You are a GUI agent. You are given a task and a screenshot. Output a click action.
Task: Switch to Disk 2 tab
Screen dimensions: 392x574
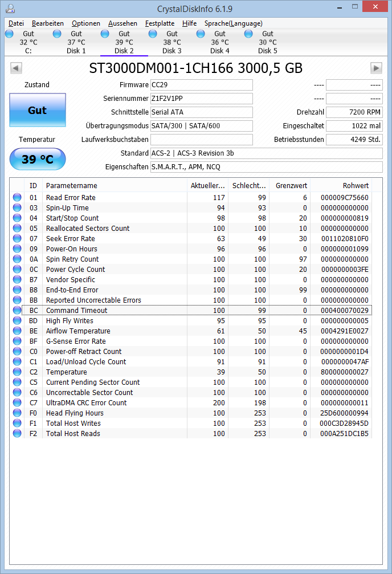124,42
